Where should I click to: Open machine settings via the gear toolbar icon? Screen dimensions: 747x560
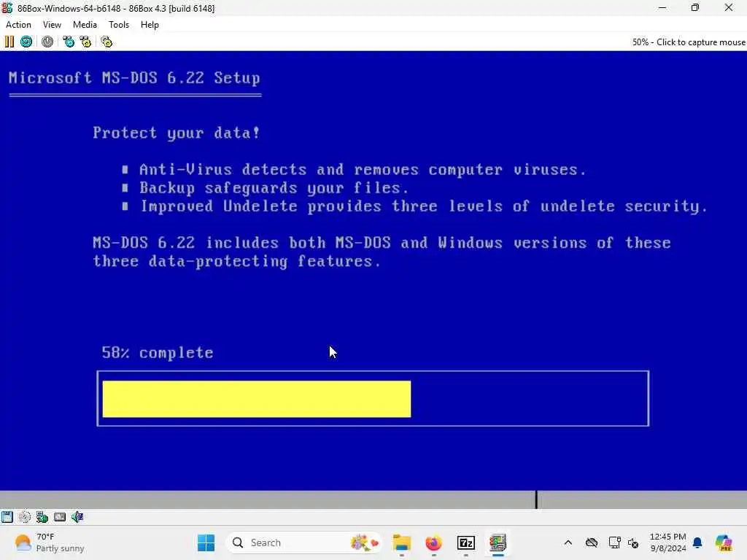[107, 42]
